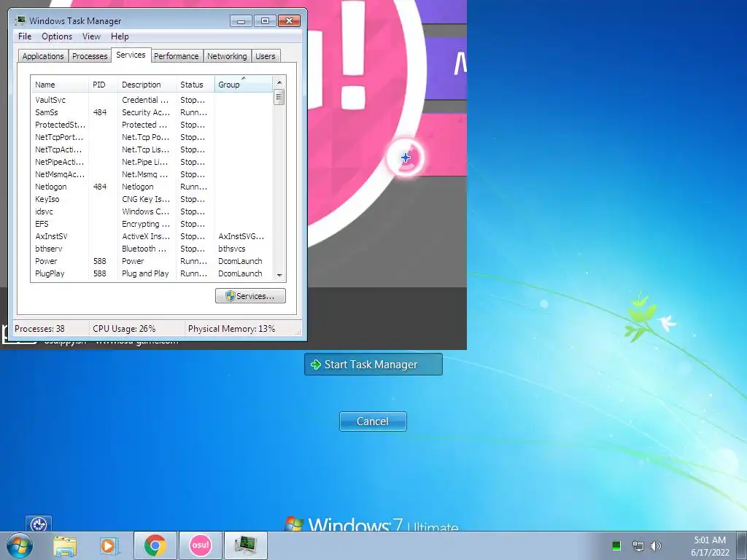Viewport: 747px width, 560px height.
Task: Sort services by Status column
Action: pos(196,85)
